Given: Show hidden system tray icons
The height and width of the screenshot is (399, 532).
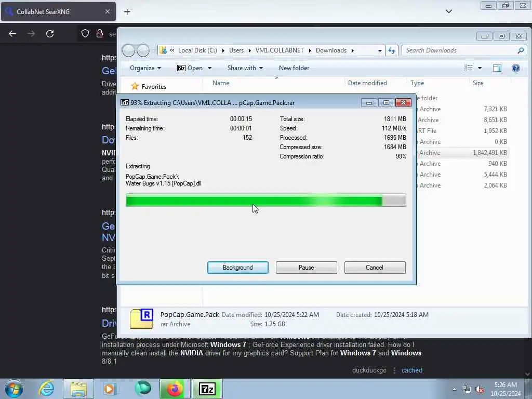Looking at the screenshot, I should coord(454,389).
